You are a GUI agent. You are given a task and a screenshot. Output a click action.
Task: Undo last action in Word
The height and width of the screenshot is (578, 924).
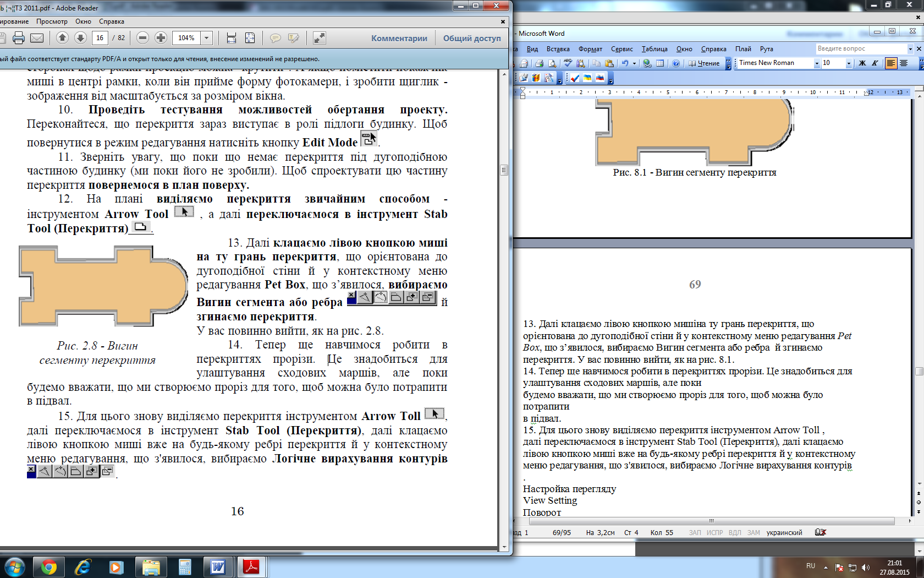coord(625,63)
